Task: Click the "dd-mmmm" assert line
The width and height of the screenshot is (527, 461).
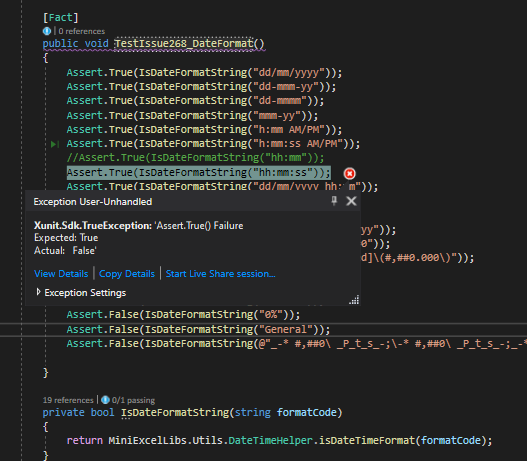Action: click(x=195, y=100)
